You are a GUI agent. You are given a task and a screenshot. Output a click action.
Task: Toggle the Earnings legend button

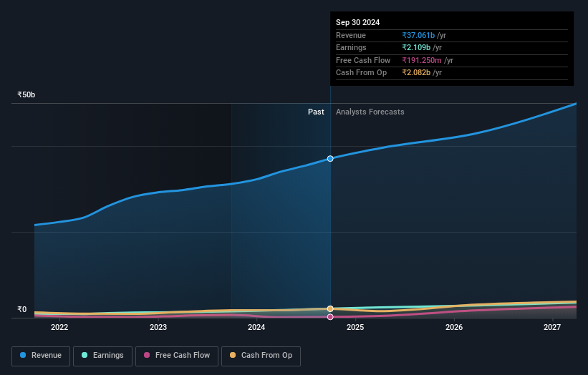coord(102,356)
